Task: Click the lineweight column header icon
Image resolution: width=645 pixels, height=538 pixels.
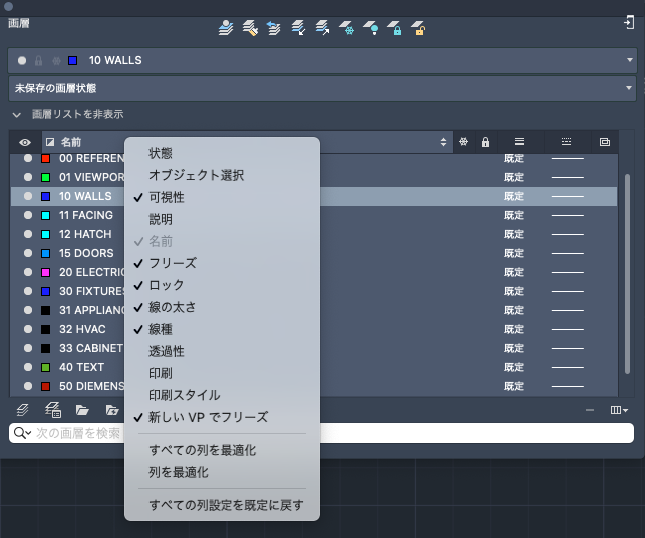Action: [x=519, y=142]
